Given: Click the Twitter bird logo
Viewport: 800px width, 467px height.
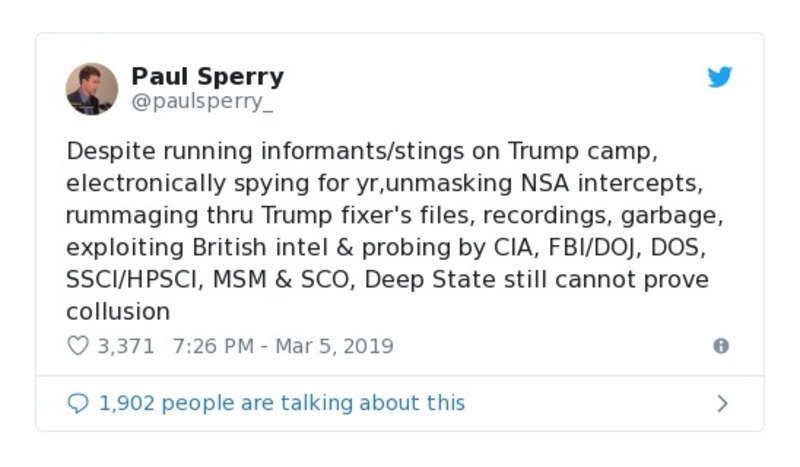Looking at the screenshot, I should [x=720, y=78].
